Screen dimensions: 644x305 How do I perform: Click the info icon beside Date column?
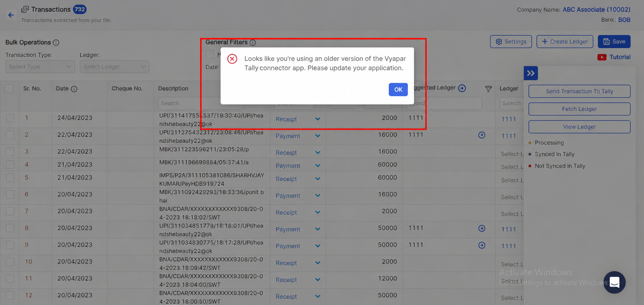click(74, 89)
